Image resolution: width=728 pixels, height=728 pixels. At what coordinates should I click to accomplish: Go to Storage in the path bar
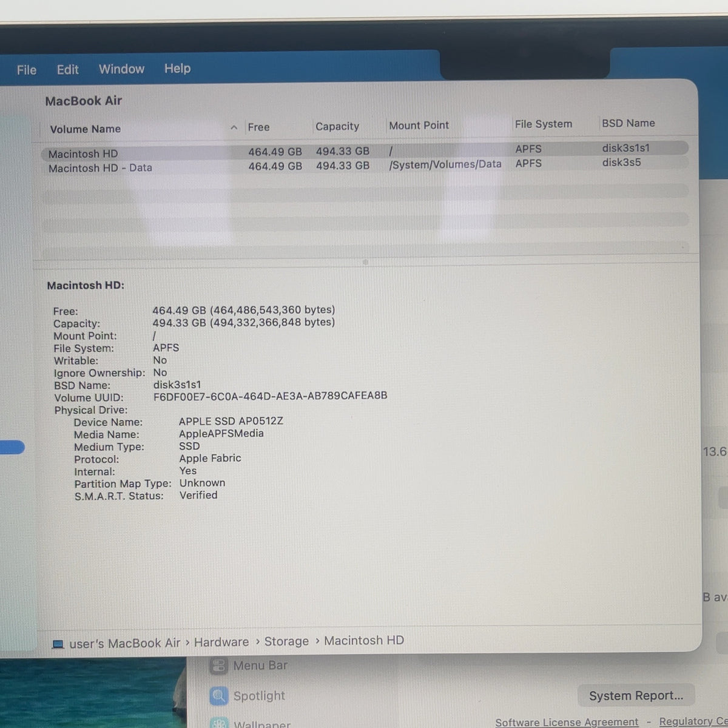pyautogui.click(x=286, y=641)
